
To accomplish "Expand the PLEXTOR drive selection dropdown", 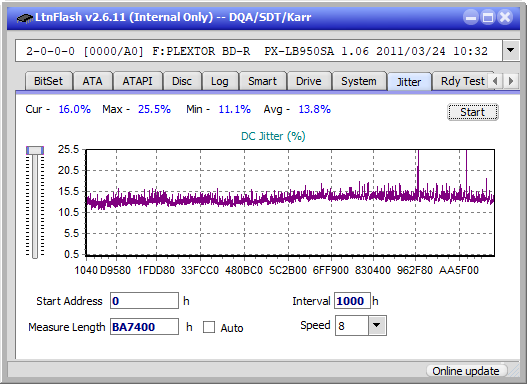I will point(511,51).
